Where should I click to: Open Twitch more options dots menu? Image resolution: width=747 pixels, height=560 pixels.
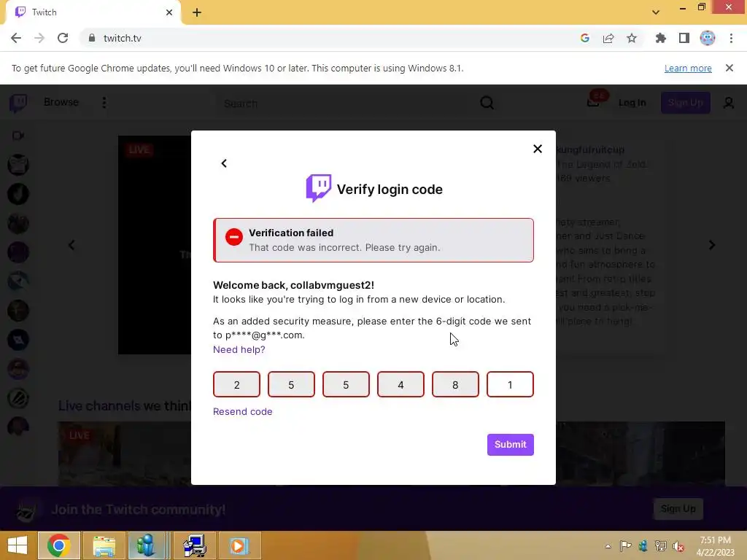click(x=104, y=103)
